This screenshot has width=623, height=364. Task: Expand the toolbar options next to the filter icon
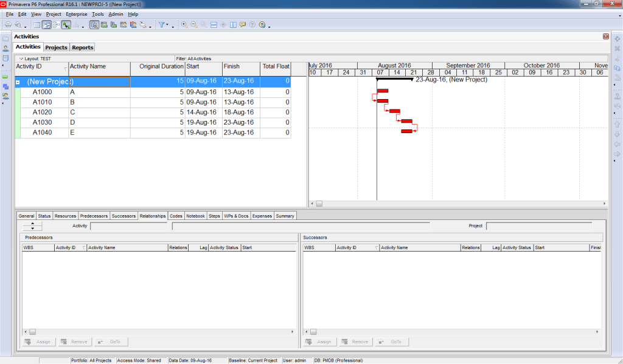coord(173,27)
